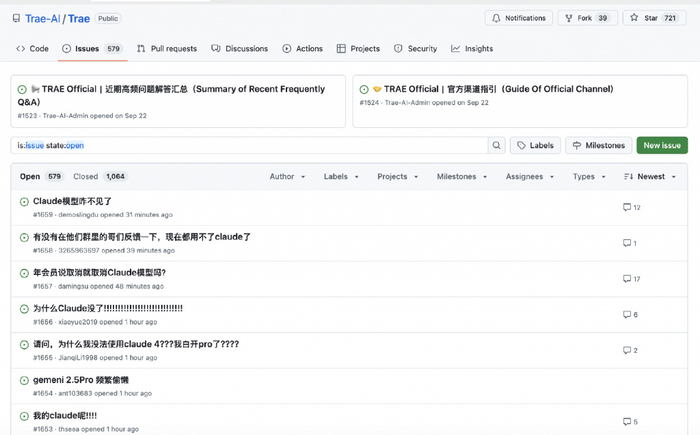Expand the Types filter dropdown
Viewport: 700px width, 435px height.
click(x=589, y=176)
